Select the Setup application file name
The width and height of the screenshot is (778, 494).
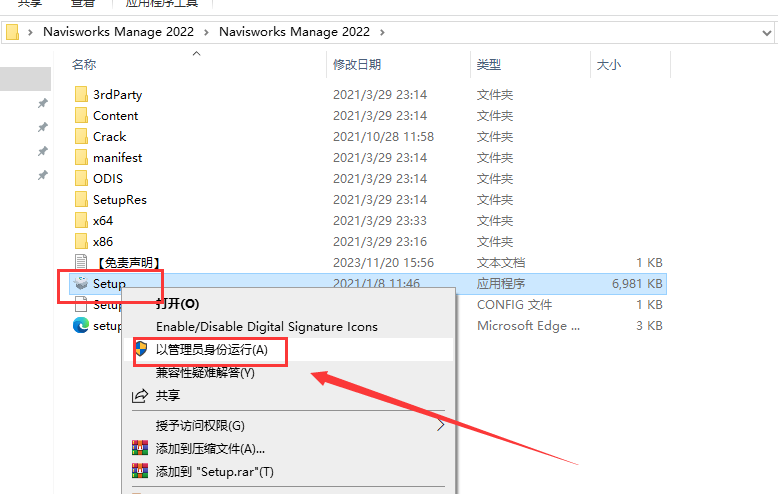(109, 283)
